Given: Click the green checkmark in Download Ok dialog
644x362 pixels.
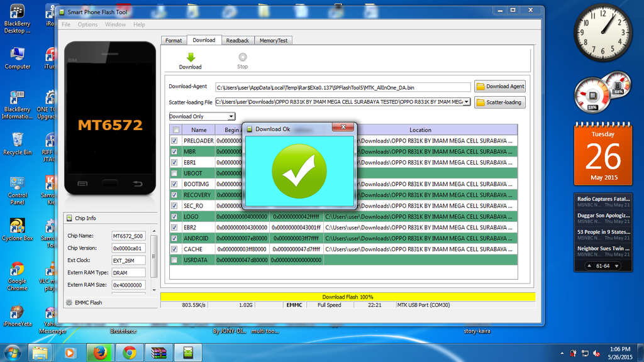Looking at the screenshot, I should coord(299,170).
